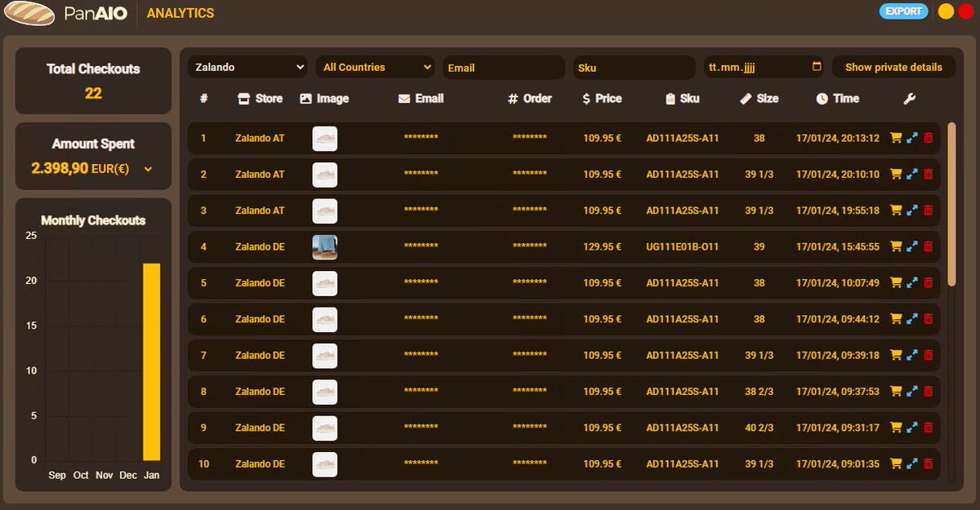
Task: Click the cart icon for row 7
Action: tap(896, 355)
